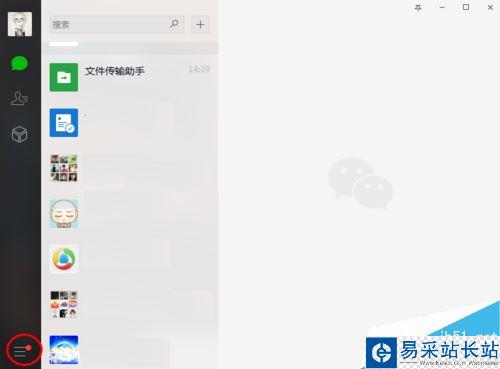Open the profile avatar in sidebar
Image resolution: width=500 pixels, height=369 pixels.
pos(20,24)
